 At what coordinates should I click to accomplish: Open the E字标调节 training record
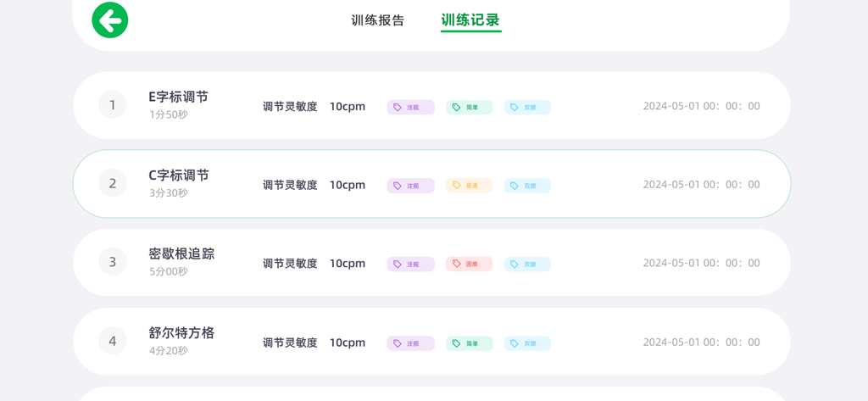[179, 97]
